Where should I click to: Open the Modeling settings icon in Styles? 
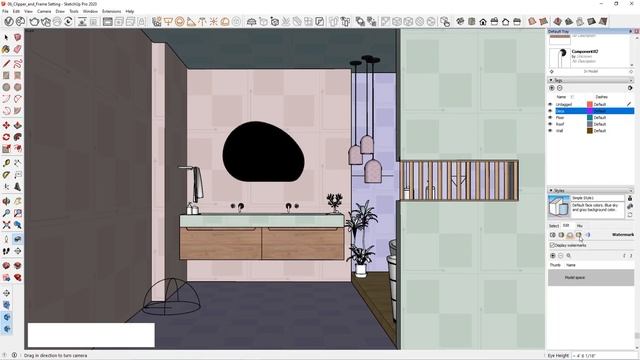(x=588, y=235)
